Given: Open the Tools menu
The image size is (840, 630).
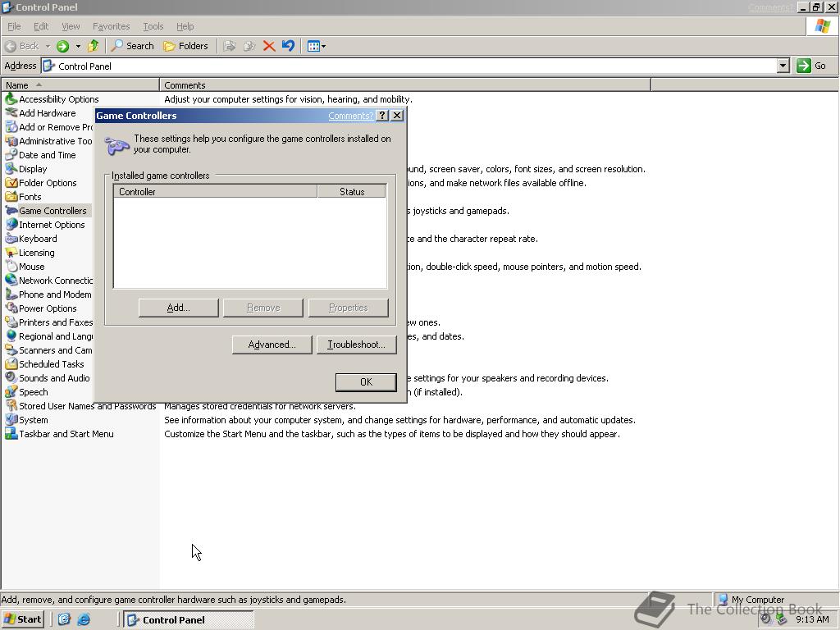Looking at the screenshot, I should 153,26.
